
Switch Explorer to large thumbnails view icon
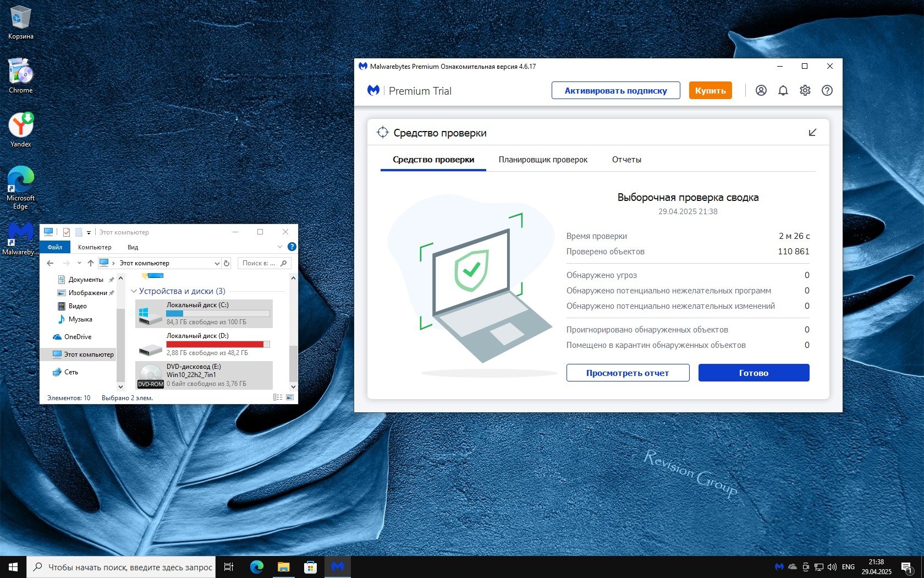(x=290, y=397)
